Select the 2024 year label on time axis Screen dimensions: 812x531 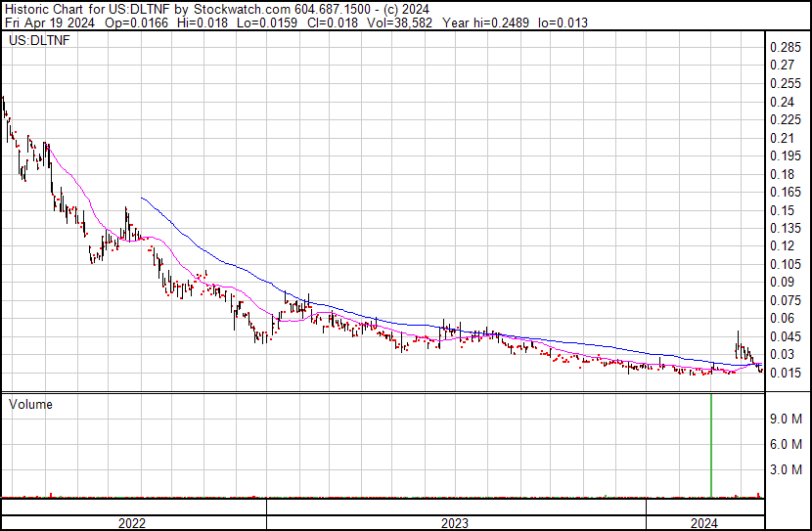pos(704,523)
